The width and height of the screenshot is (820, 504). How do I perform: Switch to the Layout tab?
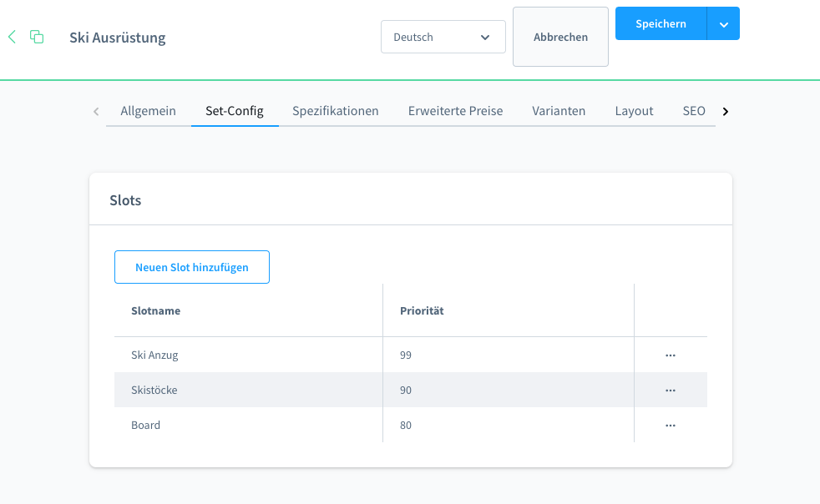pyautogui.click(x=634, y=111)
